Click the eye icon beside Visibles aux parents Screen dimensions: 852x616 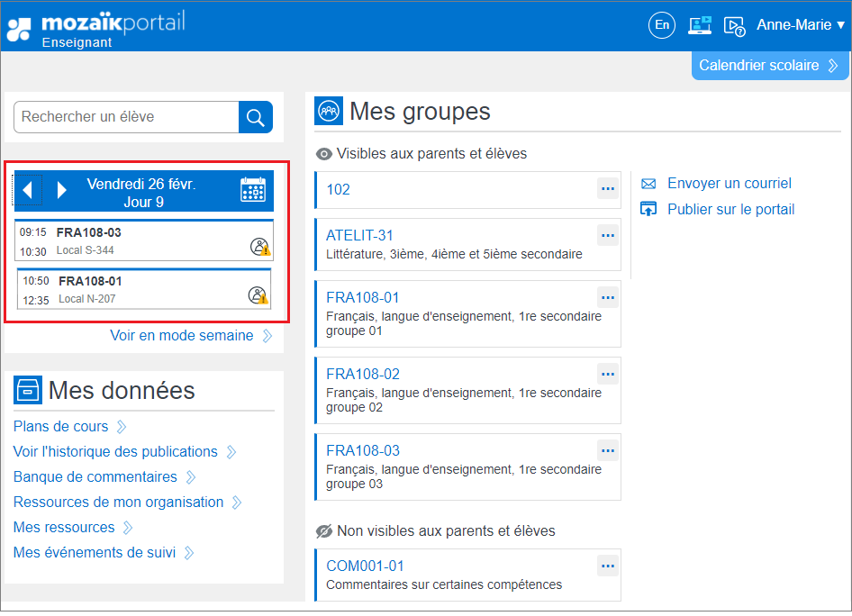(x=323, y=154)
